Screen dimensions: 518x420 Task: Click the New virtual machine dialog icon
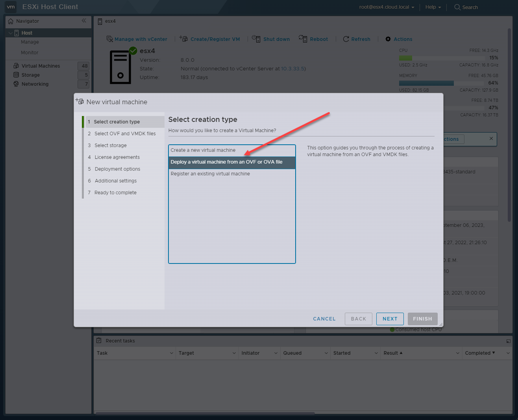click(x=80, y=101)
